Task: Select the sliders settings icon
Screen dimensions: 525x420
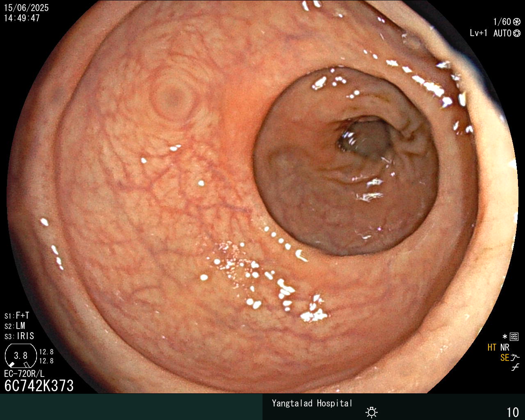Action: [514, 337]
